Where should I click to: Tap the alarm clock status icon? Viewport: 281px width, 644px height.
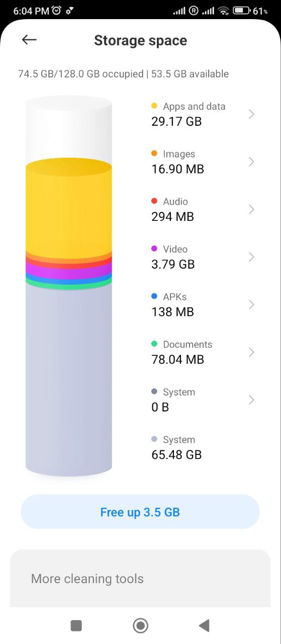57,10
